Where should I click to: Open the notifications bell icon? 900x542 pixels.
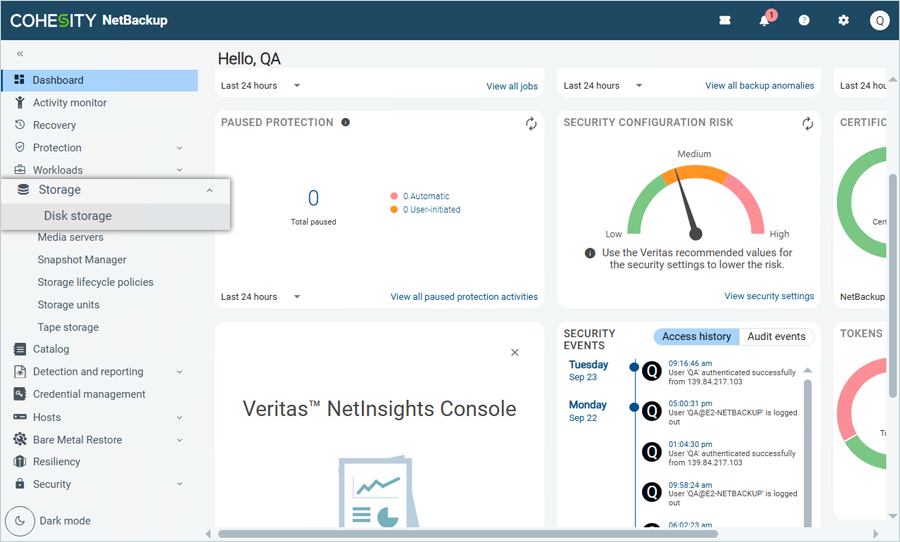(x=765, y=21)
